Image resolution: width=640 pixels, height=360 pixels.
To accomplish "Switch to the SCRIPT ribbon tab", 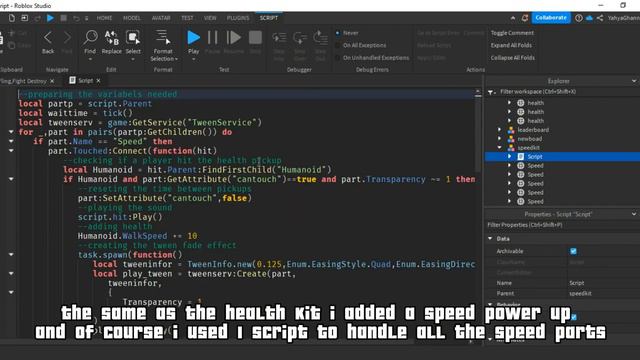I will [269, 18].
